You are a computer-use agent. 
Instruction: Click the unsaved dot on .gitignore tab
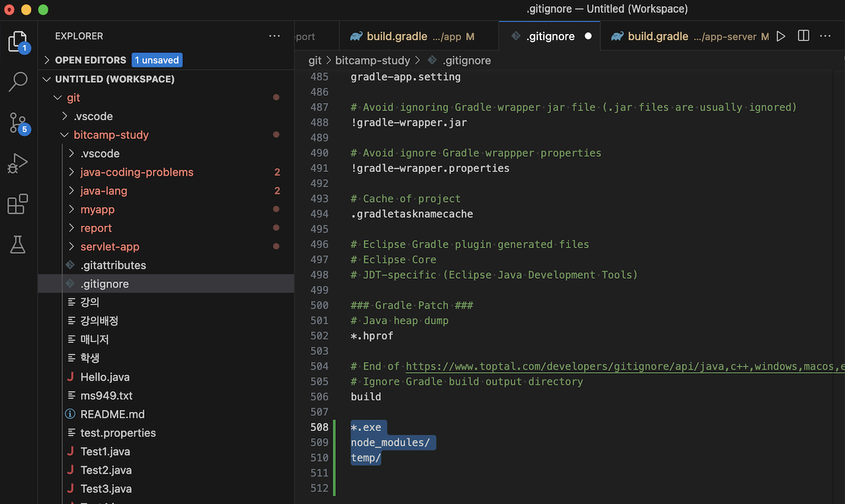tap(588, 36)
